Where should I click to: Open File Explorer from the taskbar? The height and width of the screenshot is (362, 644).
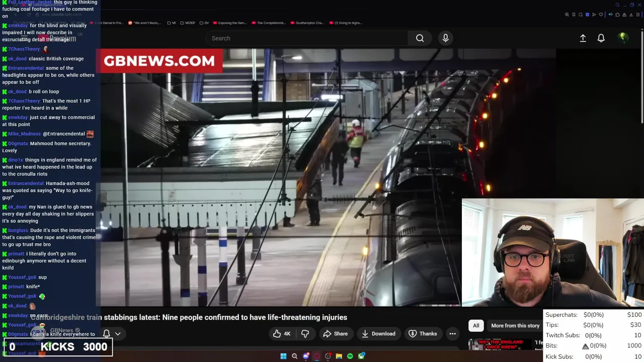click(x=339, y=356)
